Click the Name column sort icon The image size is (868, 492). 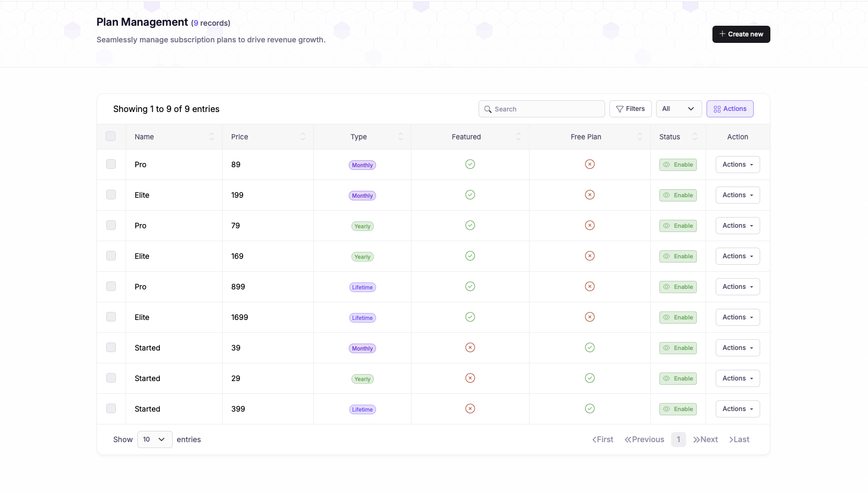tap(211, 137)
